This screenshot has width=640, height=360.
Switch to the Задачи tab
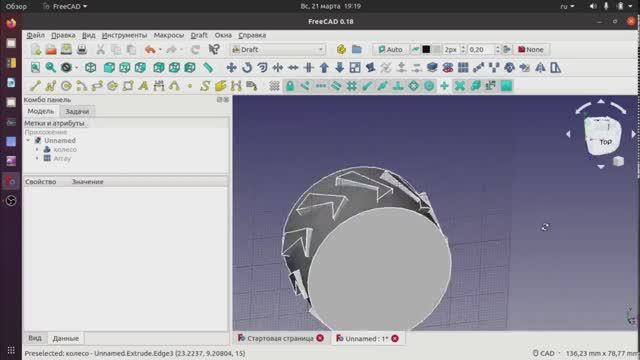77,111
